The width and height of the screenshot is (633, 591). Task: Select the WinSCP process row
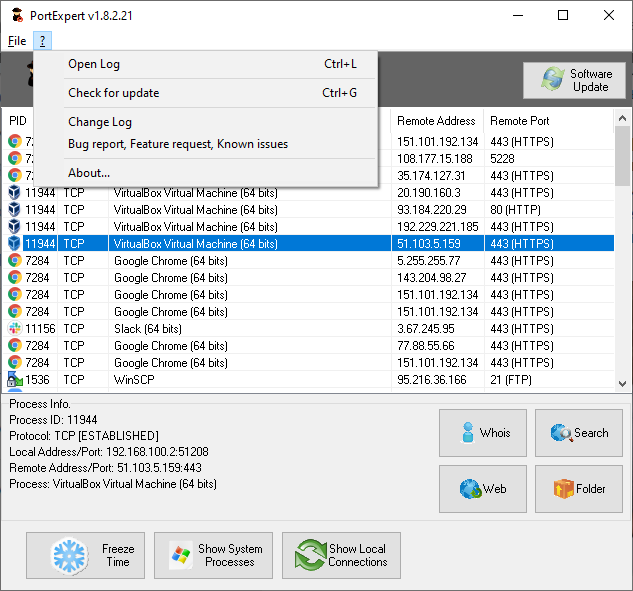click(309, 379)
